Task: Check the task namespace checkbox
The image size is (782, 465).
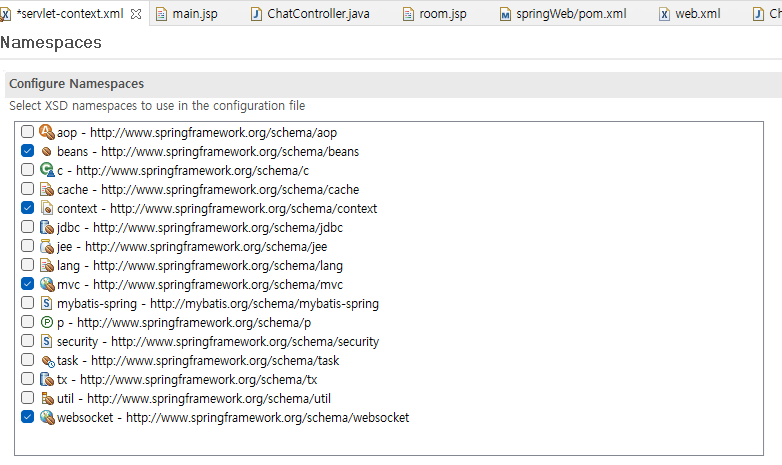Action: coord(27,360)
